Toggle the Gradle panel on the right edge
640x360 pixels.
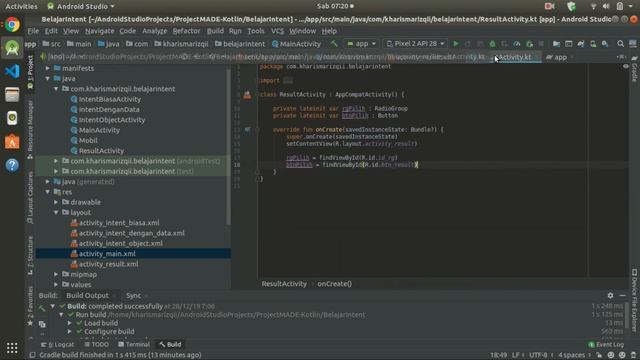(x=634, y=69)
